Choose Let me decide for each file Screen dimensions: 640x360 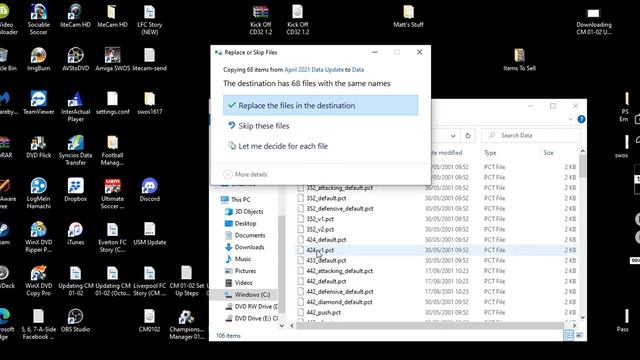click(x=320, y=146)
